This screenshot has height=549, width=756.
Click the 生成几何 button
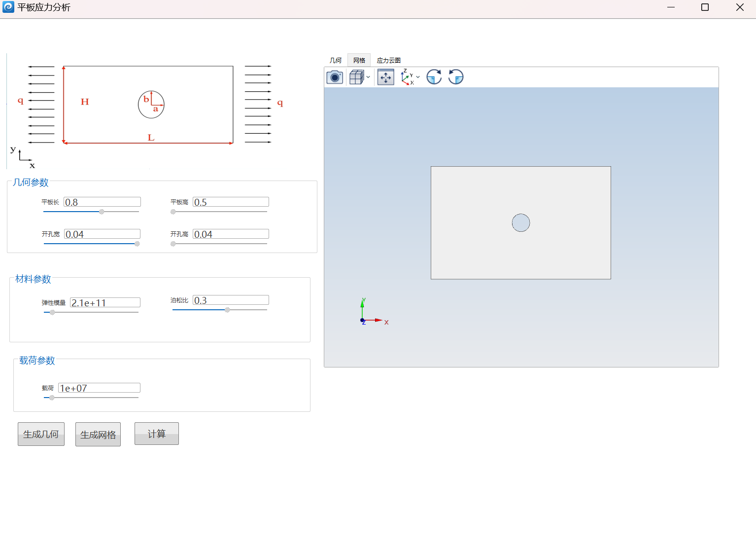41,434
